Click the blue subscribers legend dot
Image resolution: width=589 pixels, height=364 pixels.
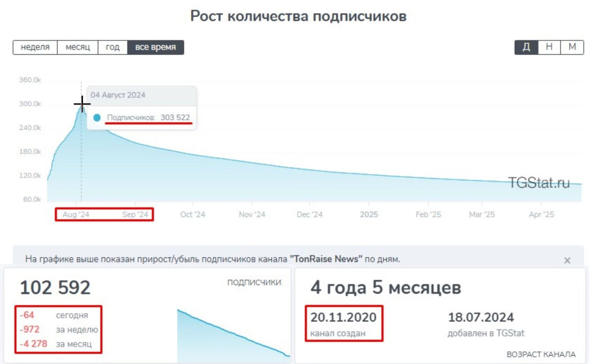coord(97,118)
